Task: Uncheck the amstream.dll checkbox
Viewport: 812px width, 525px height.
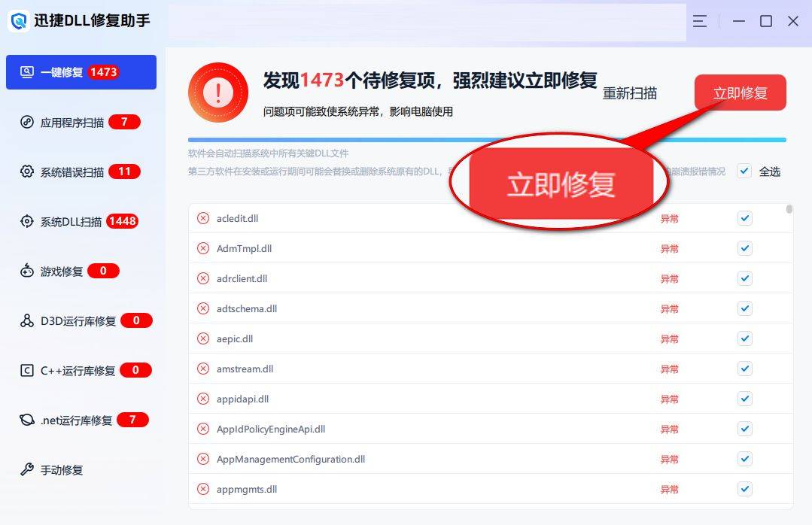Action: pos(745,368)
